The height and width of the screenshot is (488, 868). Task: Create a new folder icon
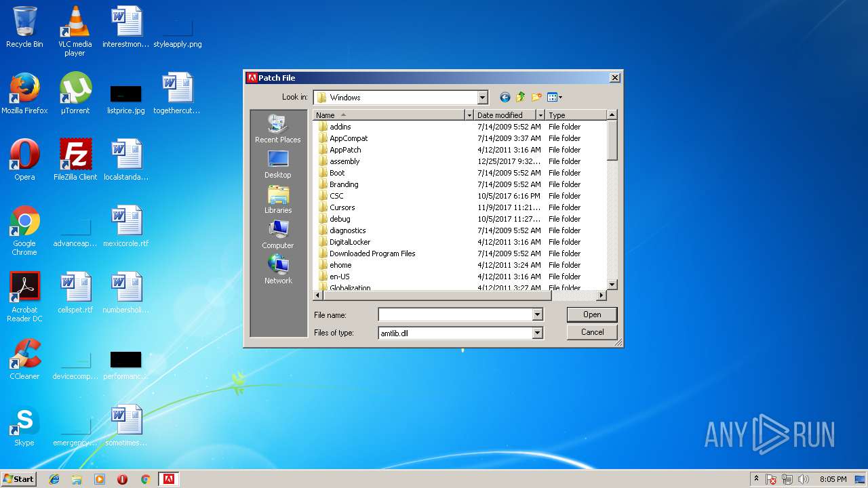pos(537,98)
